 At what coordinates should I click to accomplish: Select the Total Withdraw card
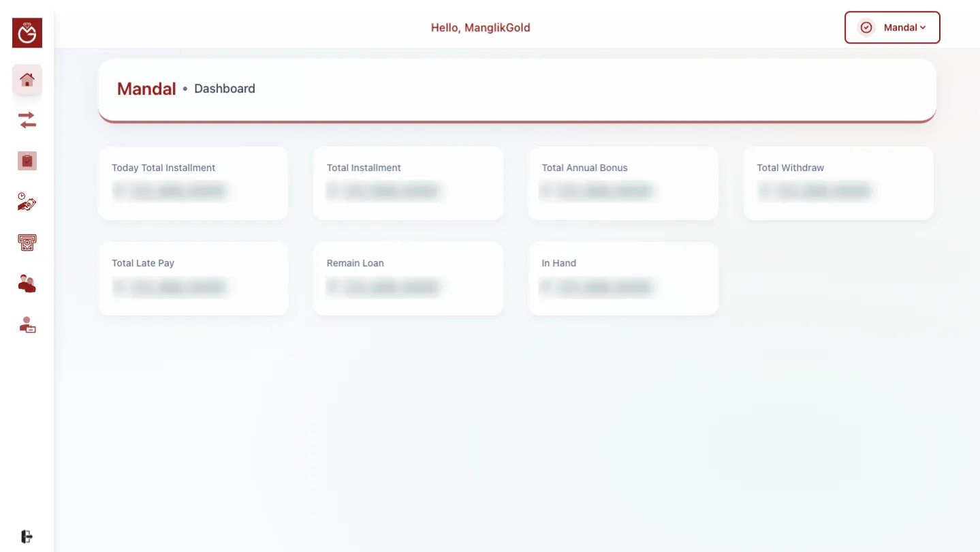(x=838, y=183)
